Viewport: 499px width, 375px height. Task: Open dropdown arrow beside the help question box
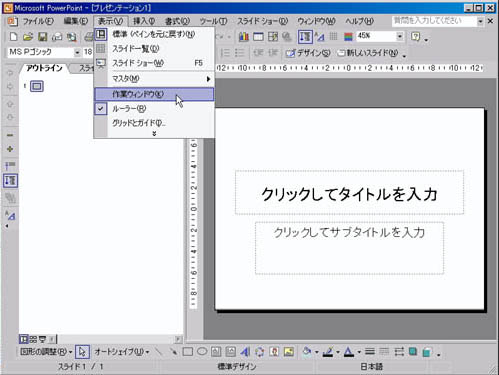[x=480, y=21]
